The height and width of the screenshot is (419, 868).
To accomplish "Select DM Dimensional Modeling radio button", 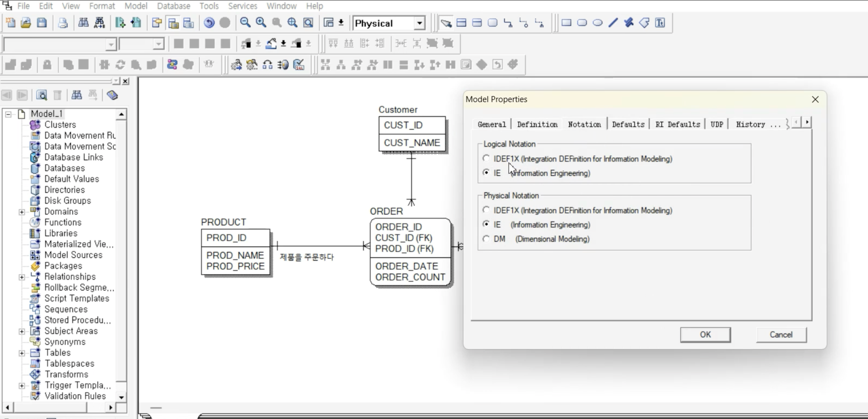I will pos(486,238).
